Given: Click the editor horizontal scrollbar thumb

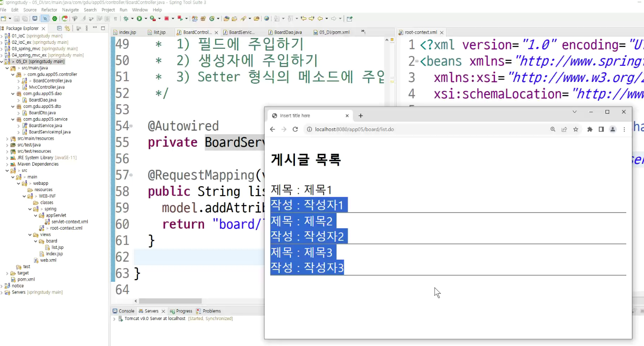Looking at the screenshot, I should 171,301.
